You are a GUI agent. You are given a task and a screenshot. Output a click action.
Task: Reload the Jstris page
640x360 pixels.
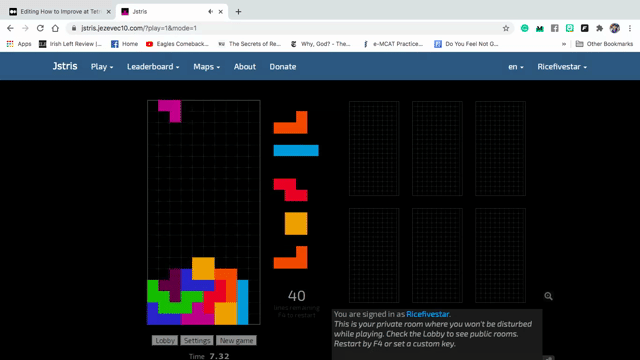(x=40, y=28)
